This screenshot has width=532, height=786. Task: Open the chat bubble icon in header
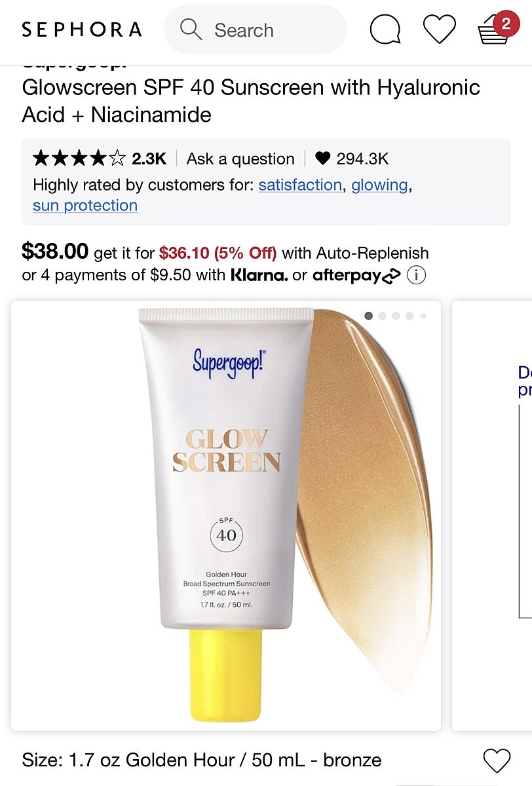coord(385,29)
